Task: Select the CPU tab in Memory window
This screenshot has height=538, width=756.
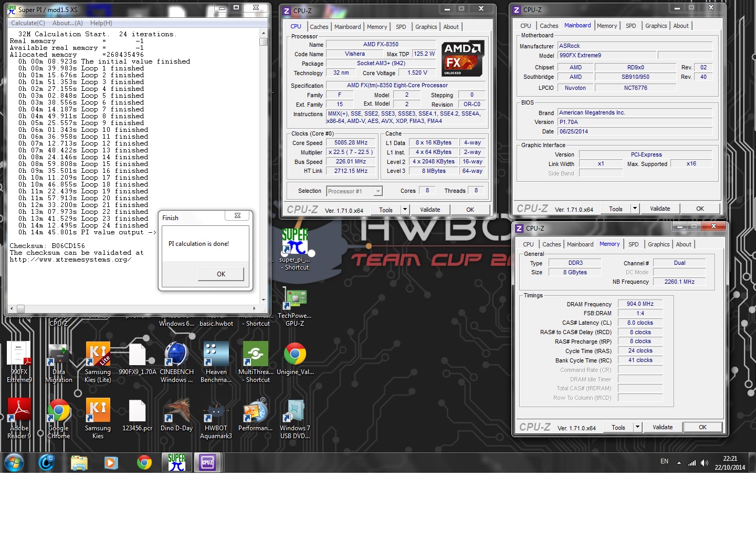Action: pos(528,244)
